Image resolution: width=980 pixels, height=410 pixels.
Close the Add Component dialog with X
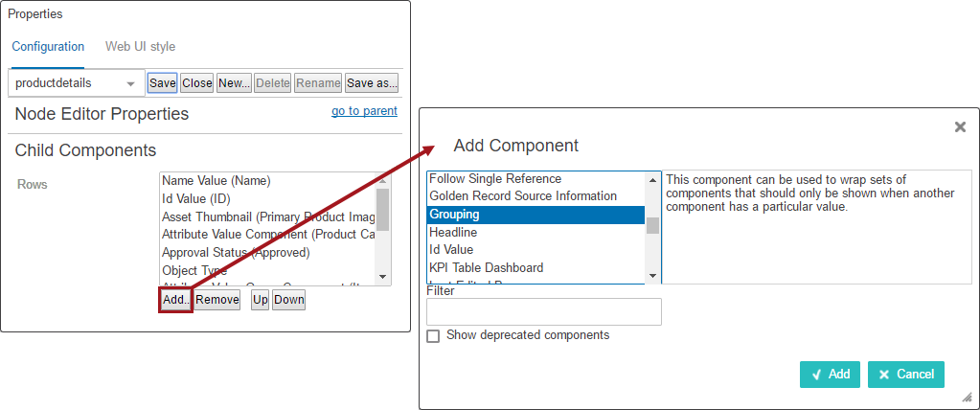(960, 126)
